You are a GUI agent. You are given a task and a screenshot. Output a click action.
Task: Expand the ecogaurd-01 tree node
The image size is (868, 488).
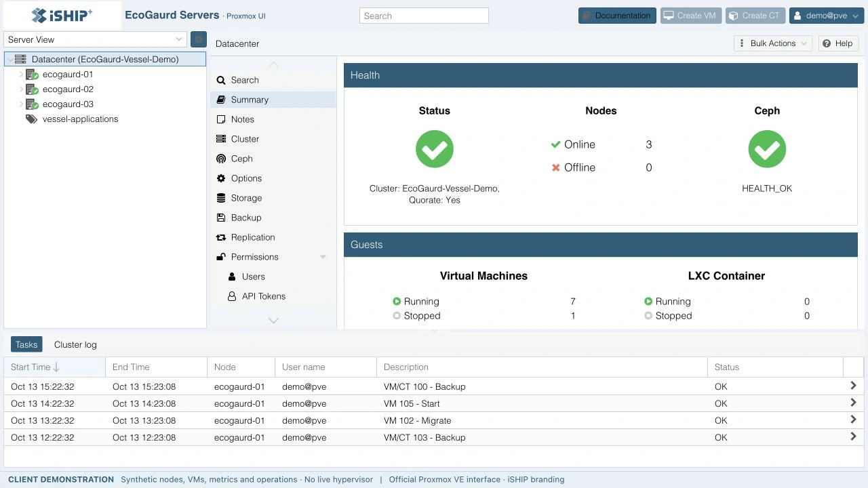tap(21, 75)
